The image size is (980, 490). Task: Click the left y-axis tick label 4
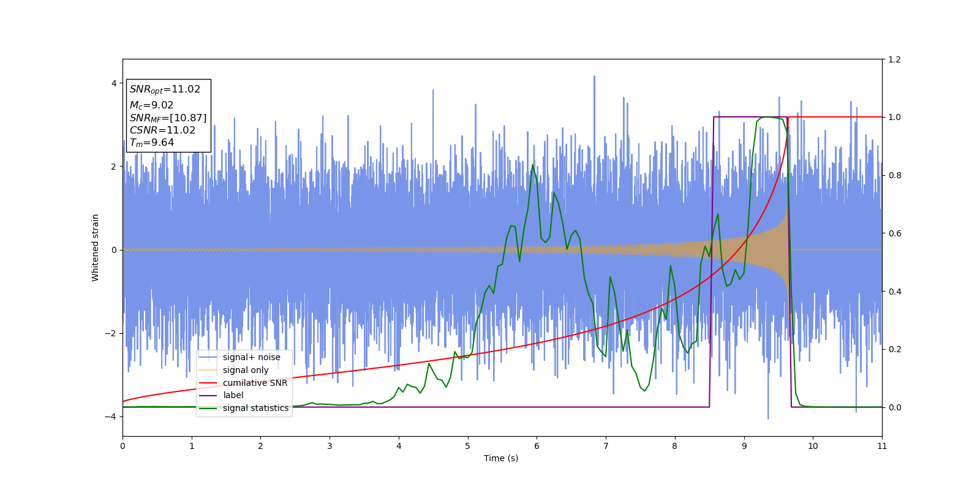[x=114, y=83]
